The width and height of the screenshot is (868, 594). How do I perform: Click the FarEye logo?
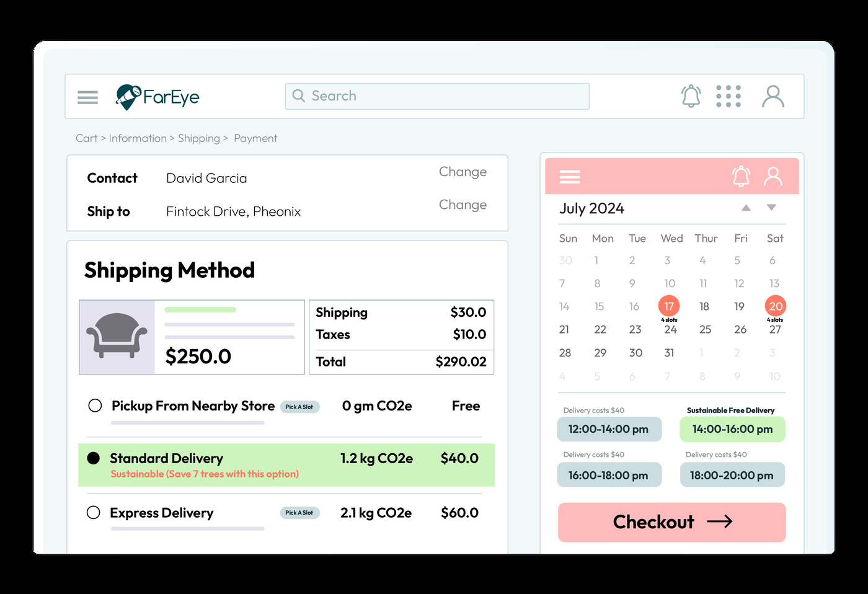point(157,97)
